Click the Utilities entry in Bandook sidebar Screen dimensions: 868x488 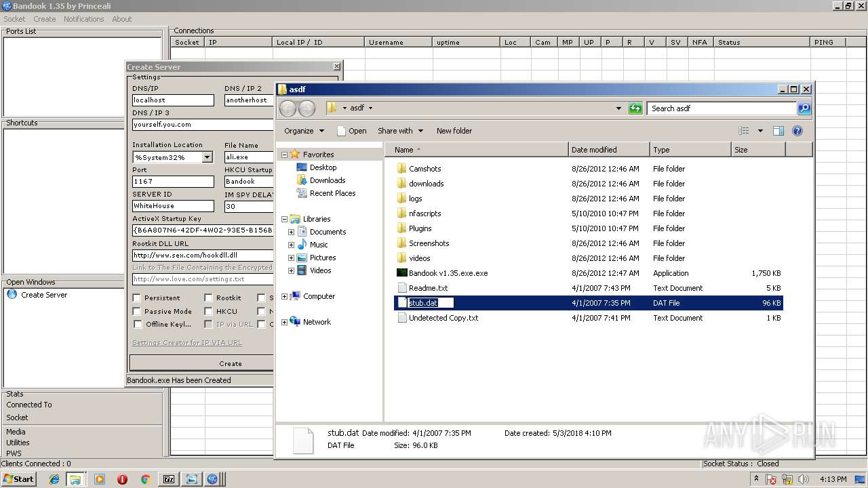[18, 443]
